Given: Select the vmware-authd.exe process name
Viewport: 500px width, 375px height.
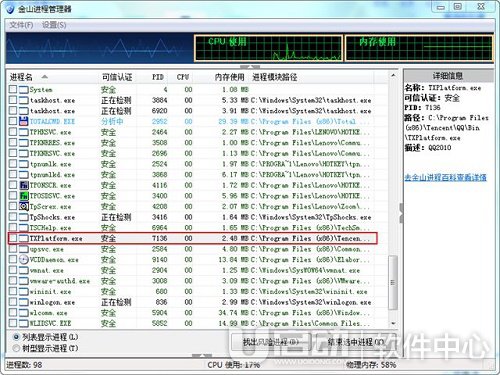Looking at the screenshot, I should tap(60, 281).
